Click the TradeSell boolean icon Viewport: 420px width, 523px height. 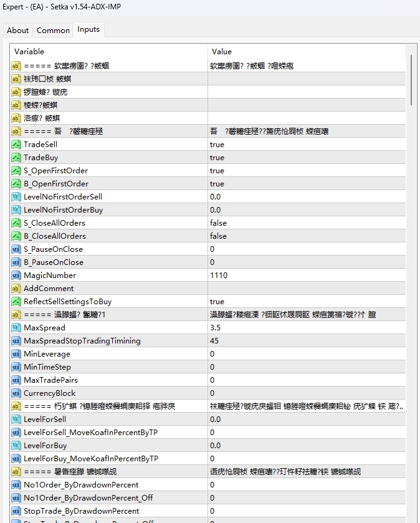(16, 145)
